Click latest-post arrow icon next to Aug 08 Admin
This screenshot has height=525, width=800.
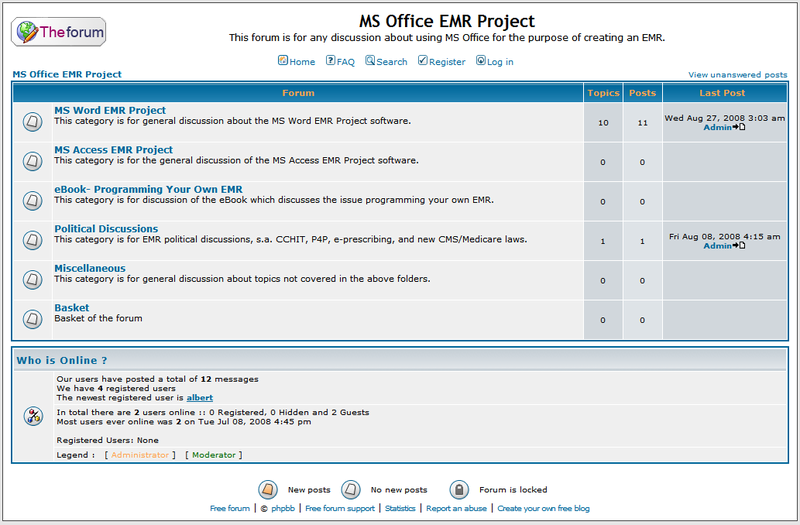tap(739, 245)
